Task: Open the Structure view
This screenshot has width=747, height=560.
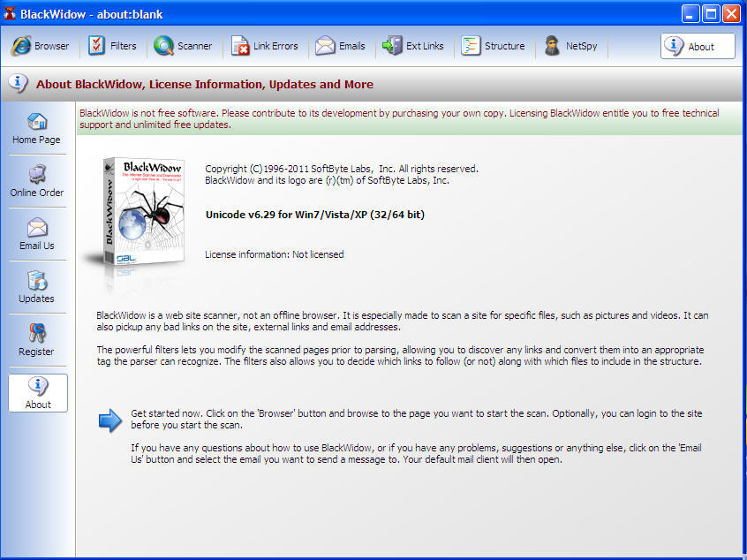Action: (x=493, y=46)
